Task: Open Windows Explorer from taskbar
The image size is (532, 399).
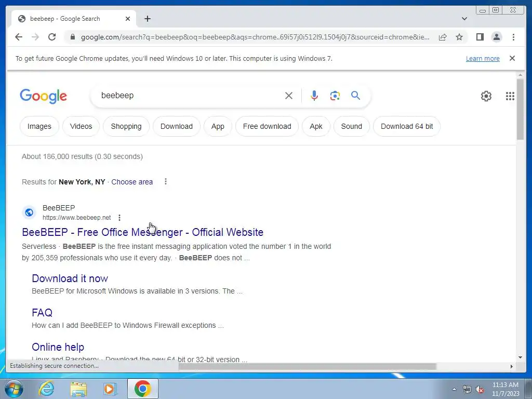Action: coord(78,389)
